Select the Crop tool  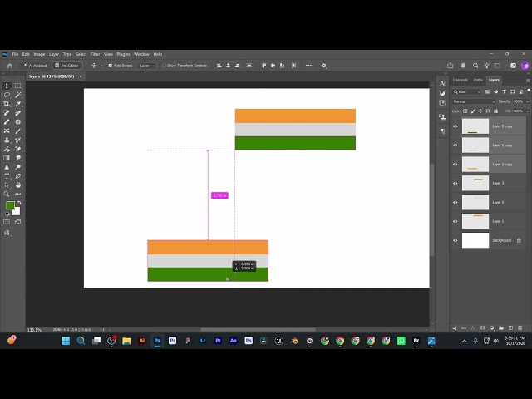(x=7, y=104)
